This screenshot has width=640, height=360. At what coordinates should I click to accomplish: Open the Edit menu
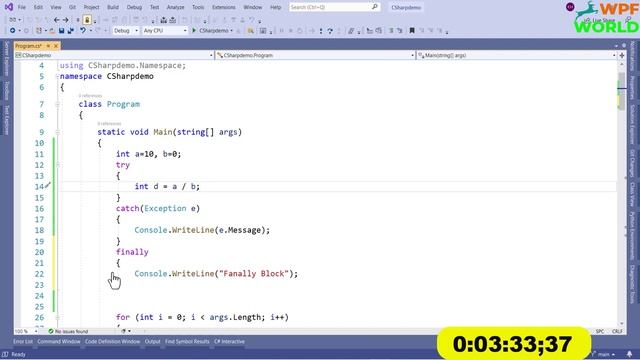point(38,7)
